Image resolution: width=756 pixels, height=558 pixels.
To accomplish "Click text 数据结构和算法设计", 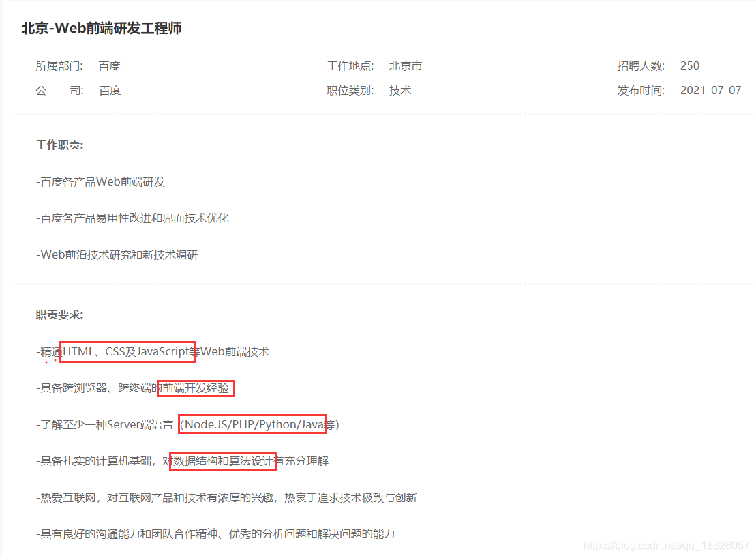I will [223, 461].
